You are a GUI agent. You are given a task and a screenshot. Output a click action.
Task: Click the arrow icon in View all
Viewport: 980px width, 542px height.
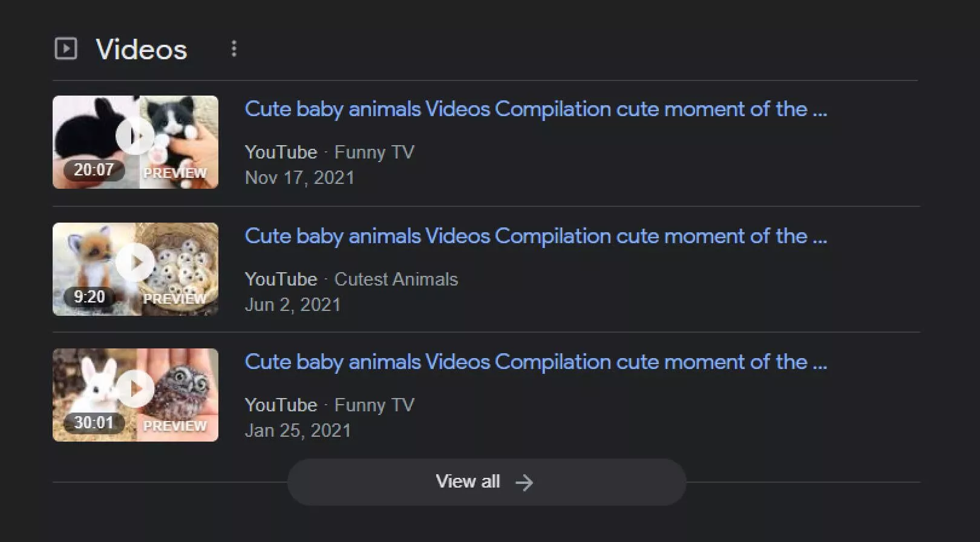tap(524, 482)
